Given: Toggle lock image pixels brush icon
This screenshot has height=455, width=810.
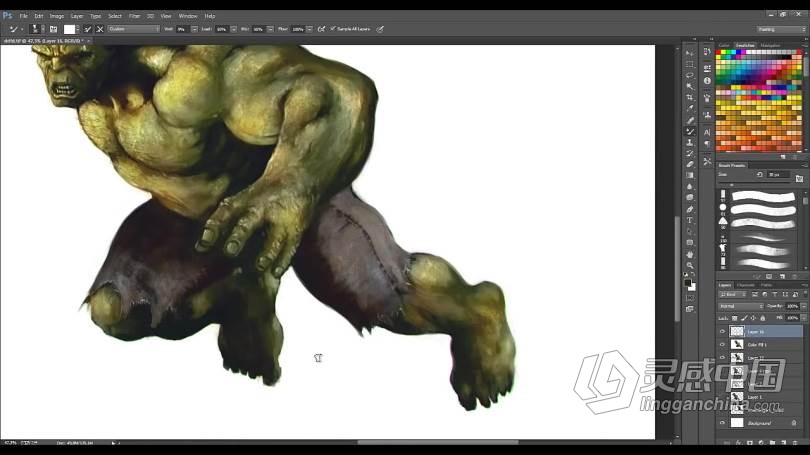Looking at the screenshot, I should click(744, 318).
